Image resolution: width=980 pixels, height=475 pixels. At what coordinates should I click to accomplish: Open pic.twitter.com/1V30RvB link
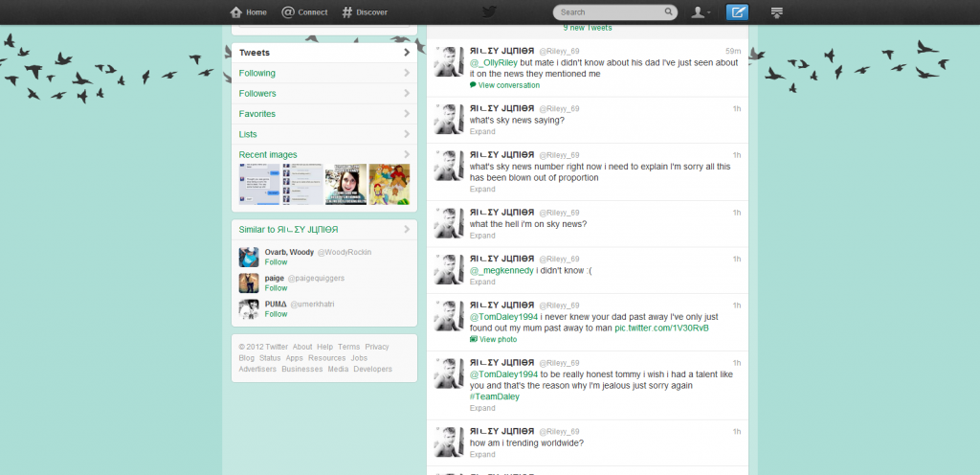(662, 328)
